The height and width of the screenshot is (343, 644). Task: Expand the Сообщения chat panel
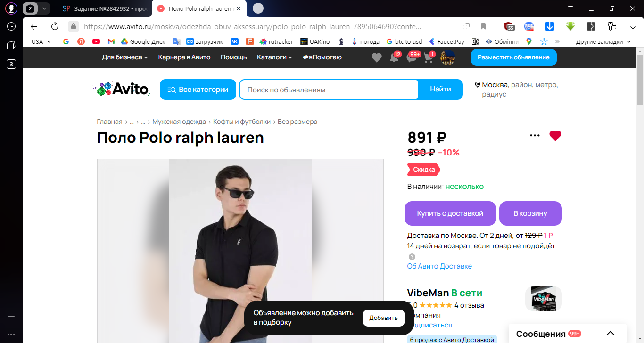568,334
